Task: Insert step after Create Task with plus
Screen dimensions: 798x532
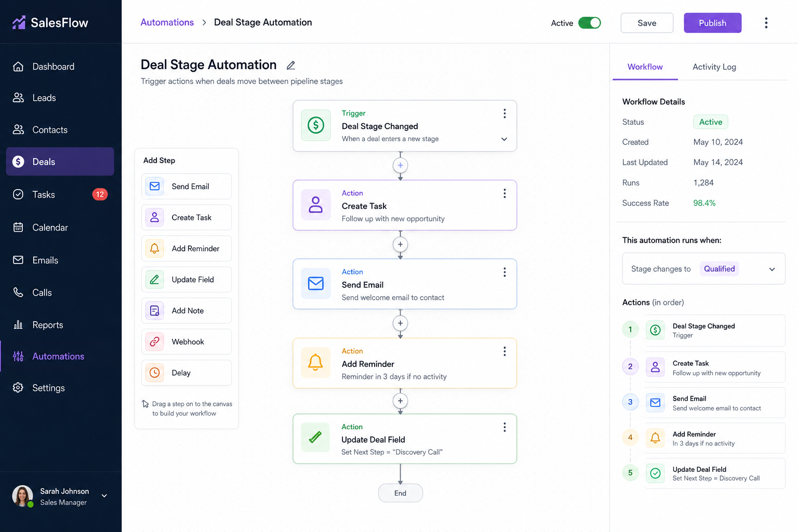Action: pos(400,244)
